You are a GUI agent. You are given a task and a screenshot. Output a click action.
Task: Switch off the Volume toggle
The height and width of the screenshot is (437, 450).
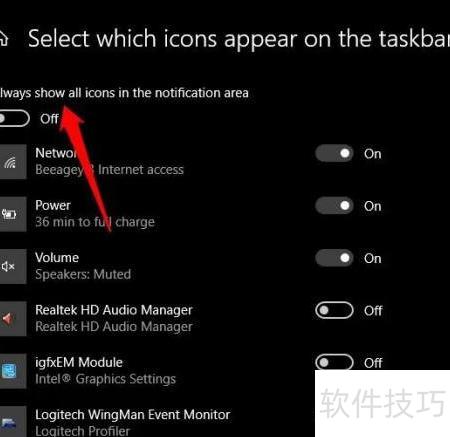[x=334, y=258]
